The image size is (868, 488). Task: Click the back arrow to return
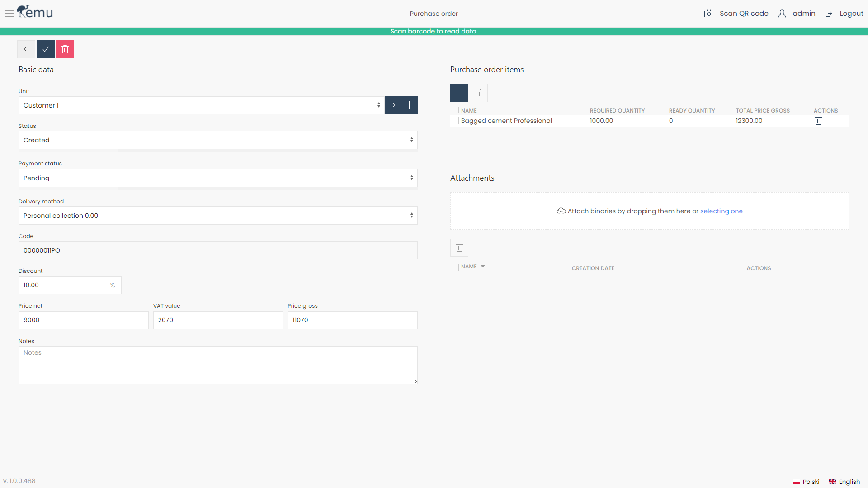26,49
